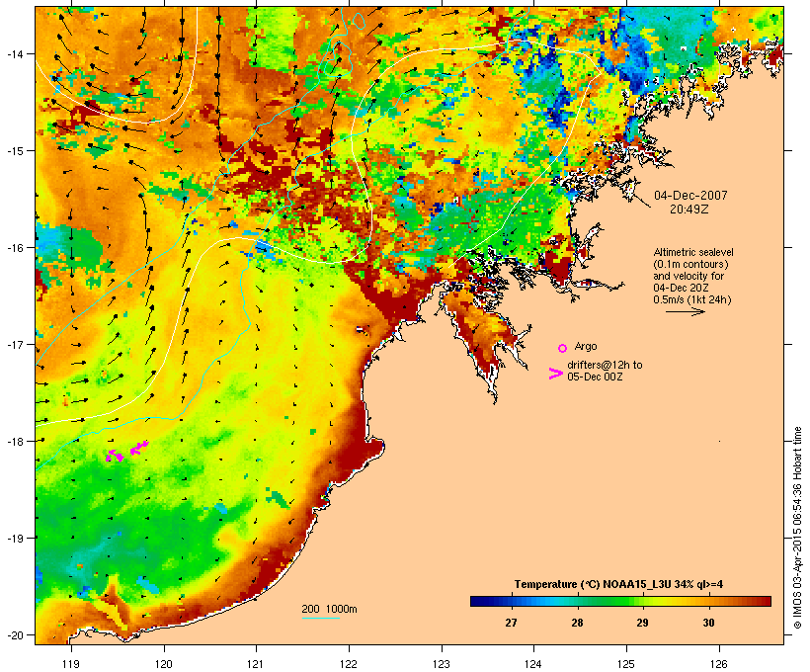810x672 pixels.
Task: Click the Temperature NOAA15_L3U color bar title
Action: coord(618,585)
